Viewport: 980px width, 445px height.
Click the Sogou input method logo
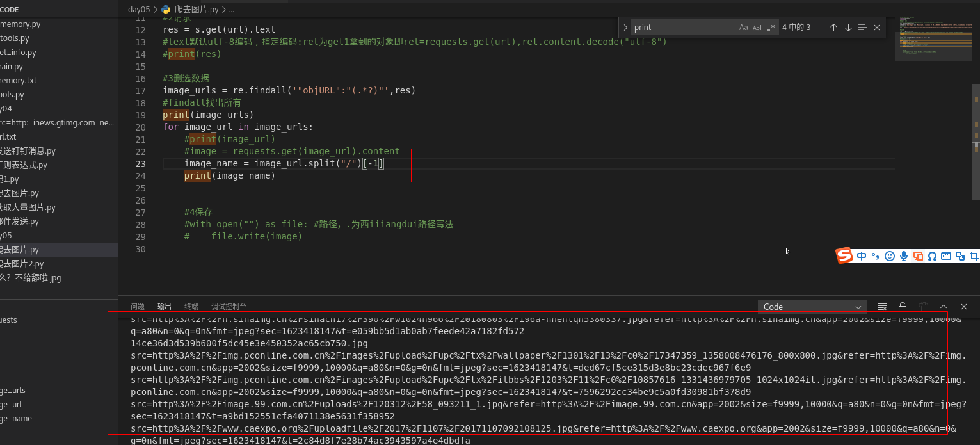coord(844,255)
